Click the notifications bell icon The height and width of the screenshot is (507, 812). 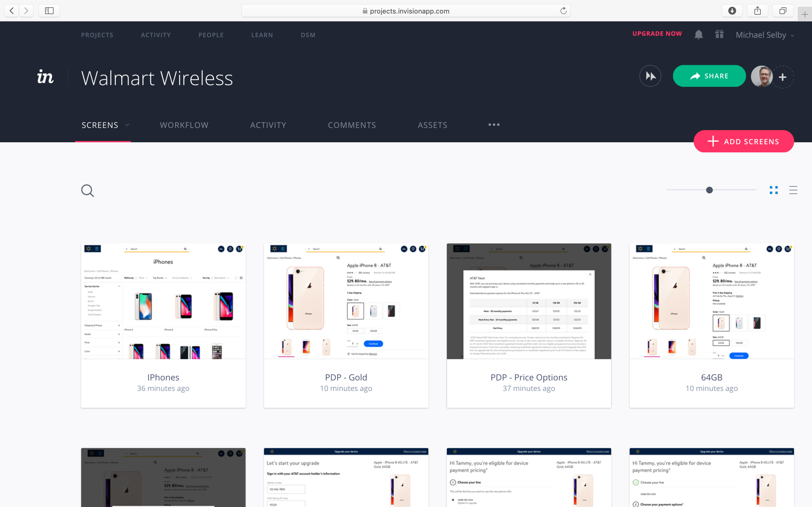click(699, 34)
